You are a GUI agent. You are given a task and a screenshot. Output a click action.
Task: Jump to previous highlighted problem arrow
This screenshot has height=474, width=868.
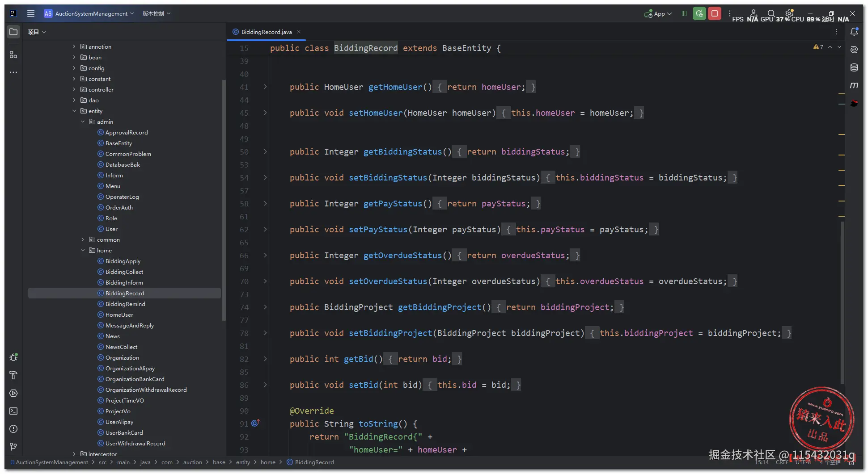(x=830, y=47)
